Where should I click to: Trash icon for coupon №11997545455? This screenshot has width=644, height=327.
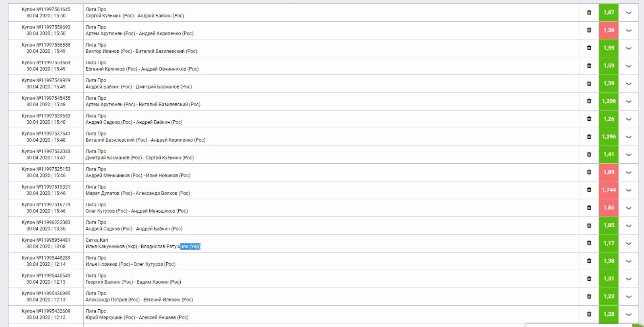[x=589, y=101]
